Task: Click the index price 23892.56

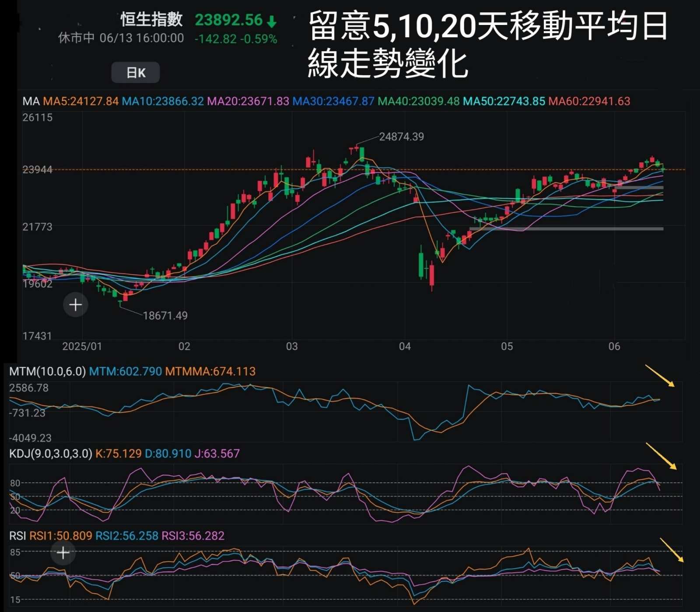Action: pyautogui.click(x=229, y=20)
